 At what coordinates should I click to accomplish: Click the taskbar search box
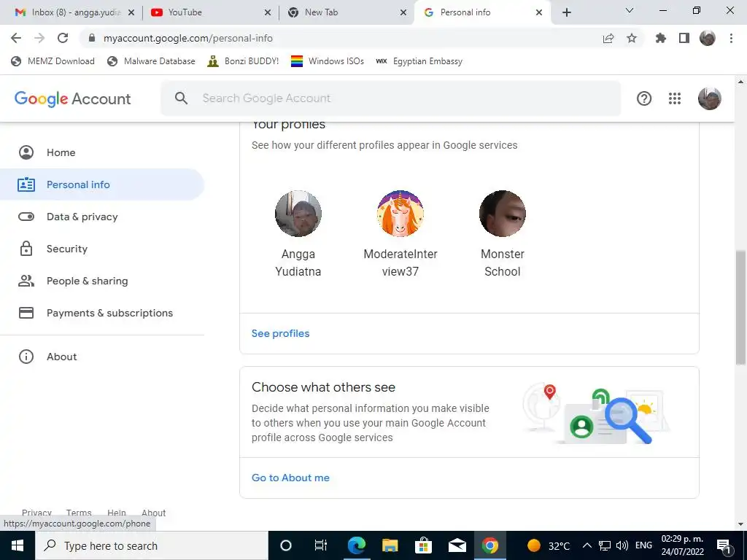point(152,545)
